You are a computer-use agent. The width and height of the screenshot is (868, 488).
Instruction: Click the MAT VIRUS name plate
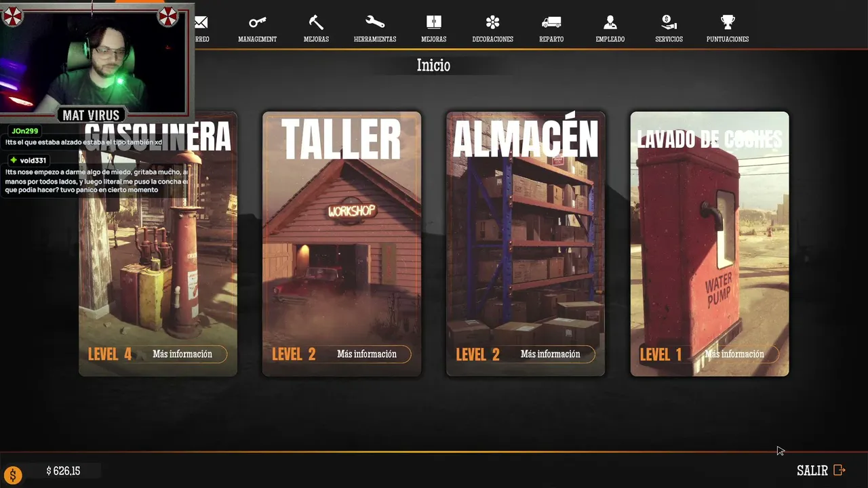[91, 115]
